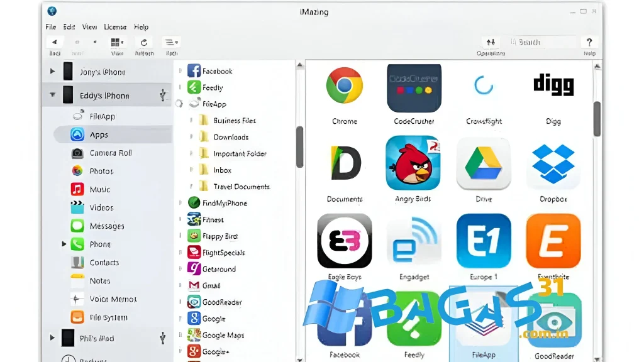Collapse Eddy's iPhone device

pos(52,95)
